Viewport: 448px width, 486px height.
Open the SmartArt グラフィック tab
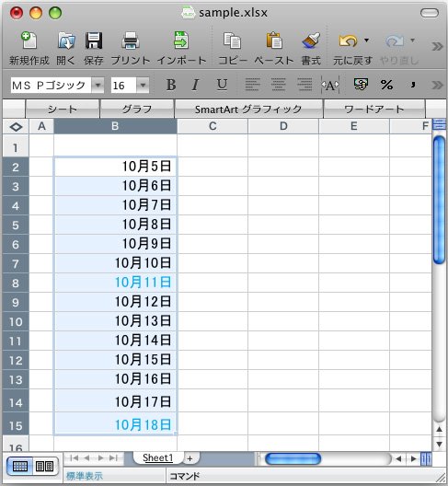click(x=248, y=110)
